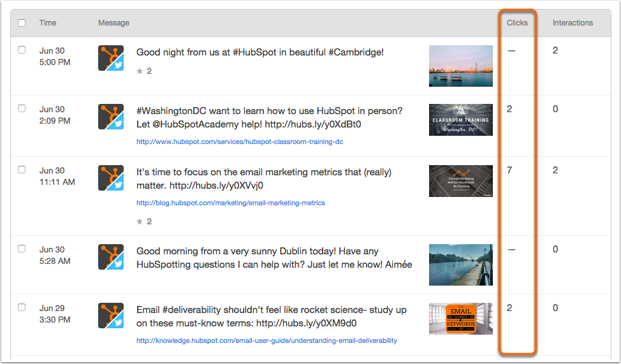Click account avatar on sunny Dublin post
621x364 pixels.
click(111, 257)
